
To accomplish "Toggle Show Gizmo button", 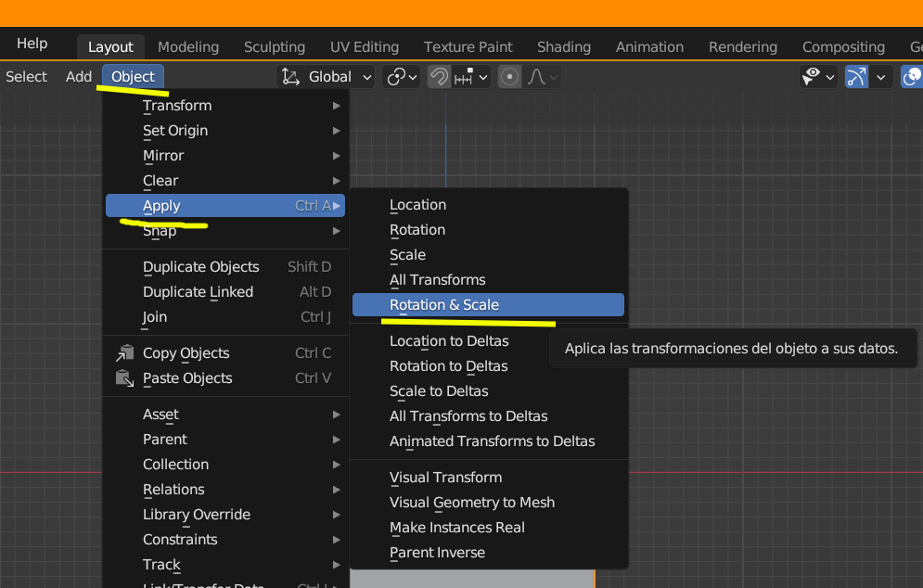I will tap(856, 77).
